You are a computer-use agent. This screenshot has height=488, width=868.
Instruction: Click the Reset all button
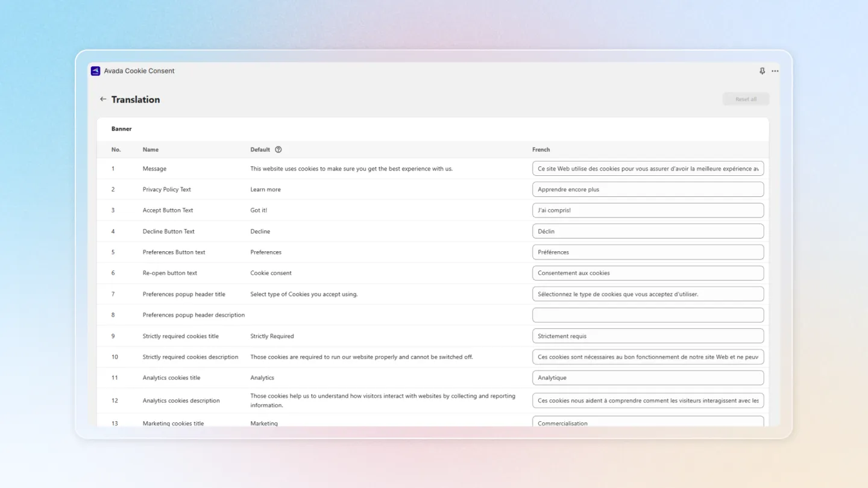[x=746, y=99]
